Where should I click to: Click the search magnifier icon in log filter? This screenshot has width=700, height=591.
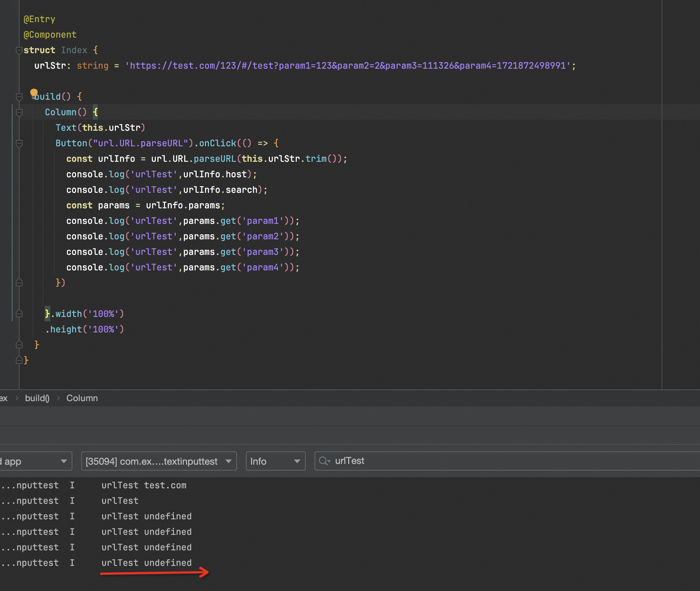coord(324,461)
